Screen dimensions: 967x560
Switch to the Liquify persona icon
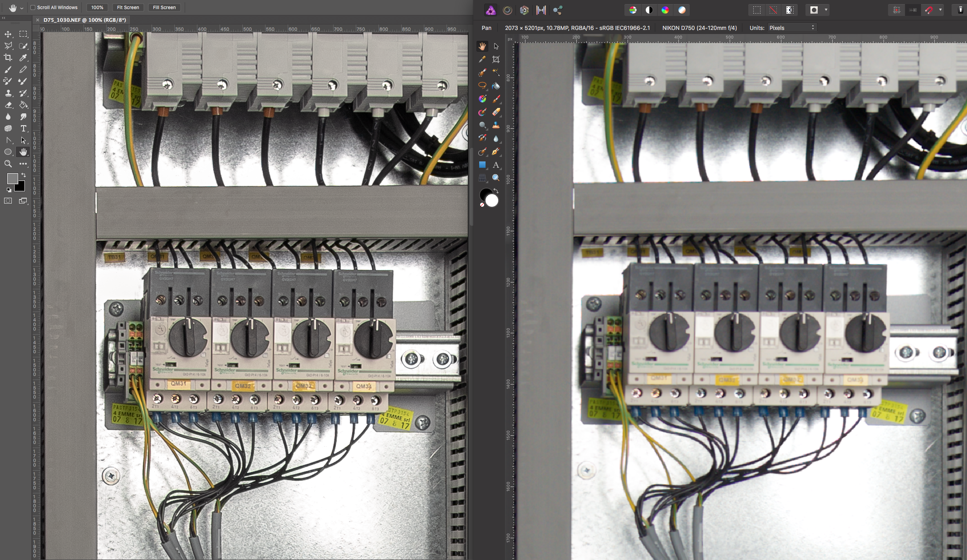pyautogui.click(x=507, y=10)
